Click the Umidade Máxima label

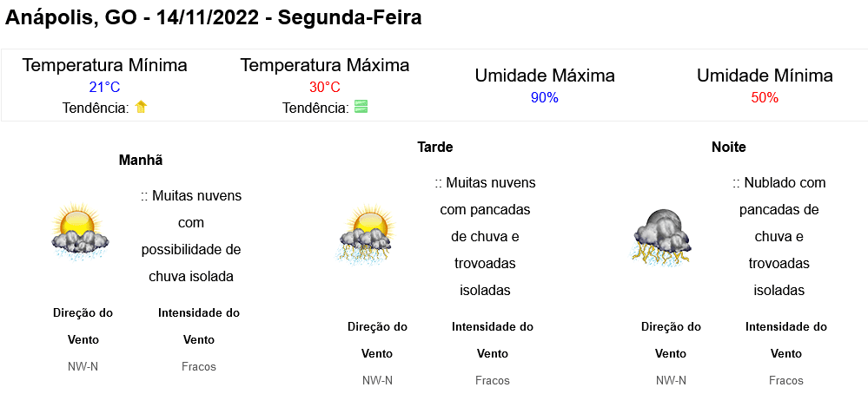(545, 76)
